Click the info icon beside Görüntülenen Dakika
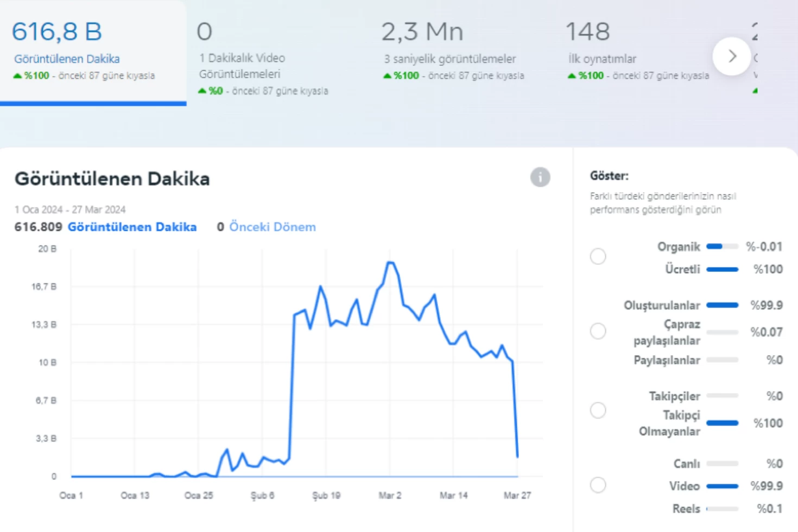 click(x=540, y=177)
